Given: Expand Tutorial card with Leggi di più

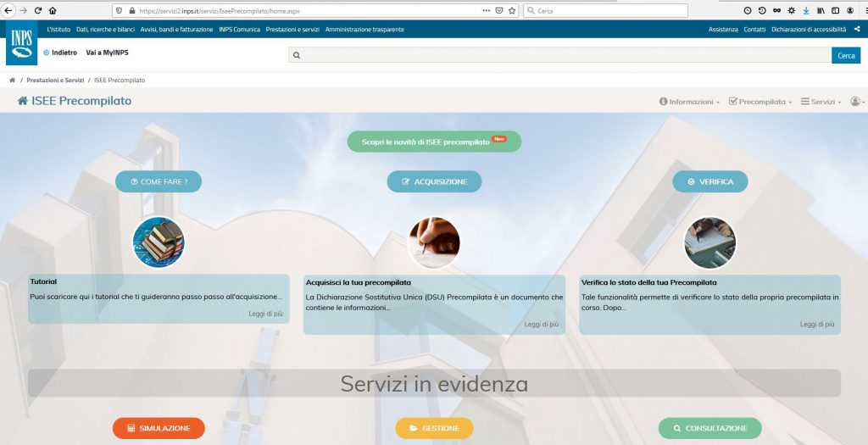Looking at the screenshot, I should (265, 314).
